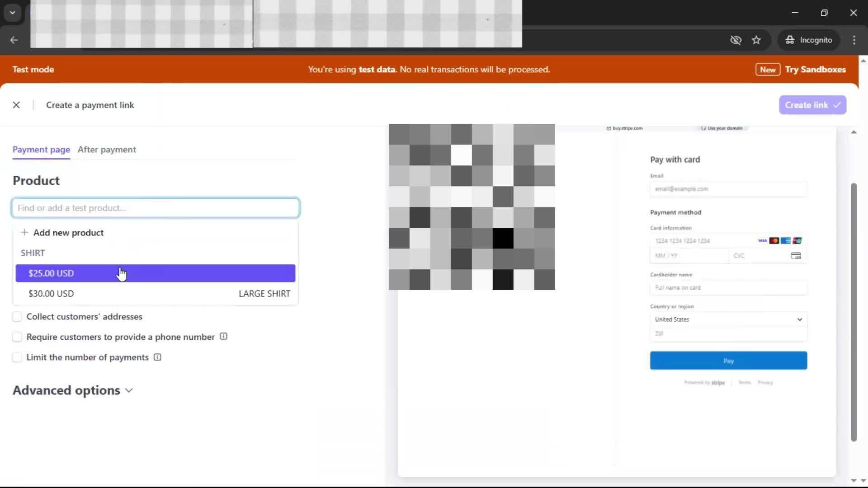The image size is (868, 488).
Task: Switch to the After payment tab
Action: pyautogui.click(x=107, y=150)
